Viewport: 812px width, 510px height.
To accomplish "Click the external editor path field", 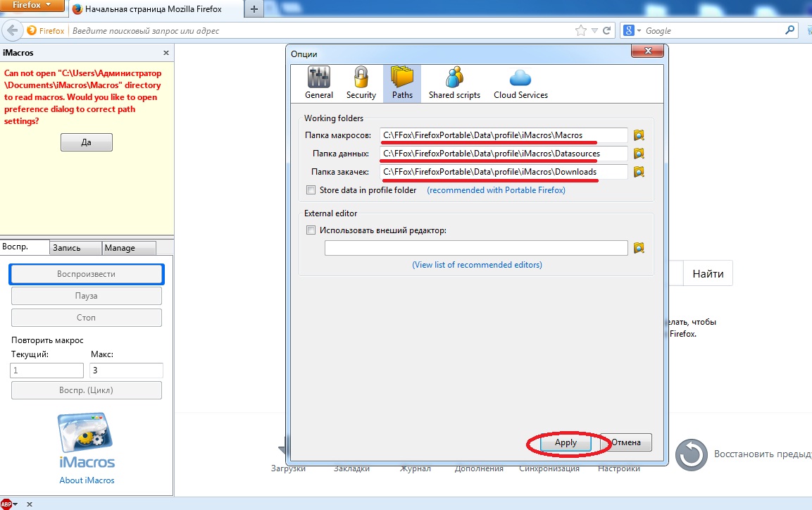I will point(476,248).
